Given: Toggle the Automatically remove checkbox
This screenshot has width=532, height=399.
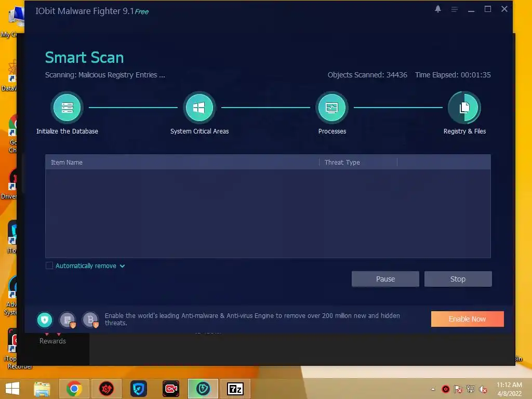Looking at the screenshot, I should coord(49,265).
